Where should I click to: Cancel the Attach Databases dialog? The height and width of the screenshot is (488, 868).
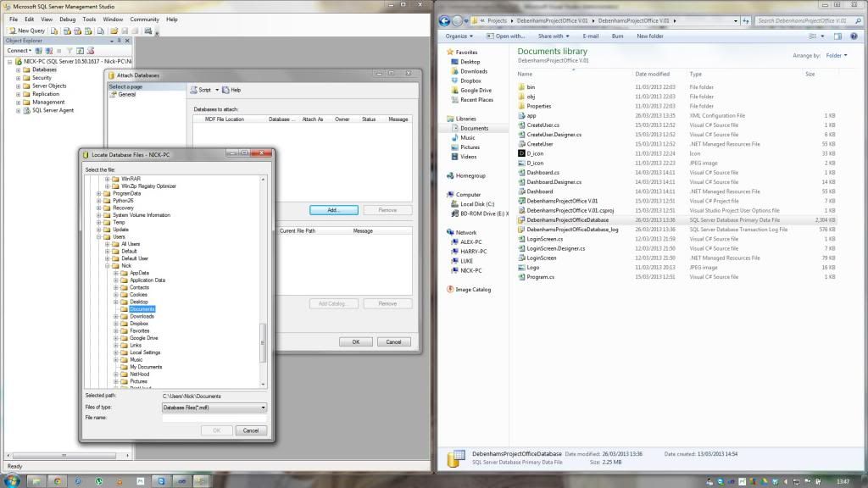393,342
